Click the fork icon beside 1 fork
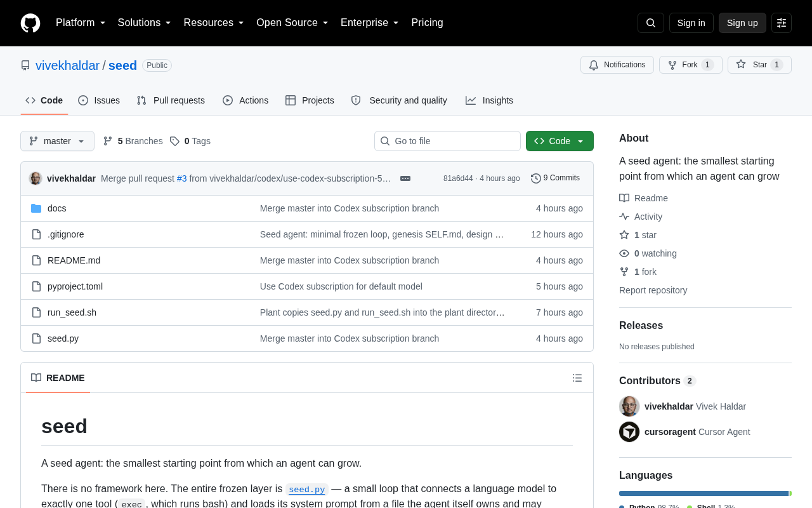Screen dimensions: 812x508 (x=624, y=272)
